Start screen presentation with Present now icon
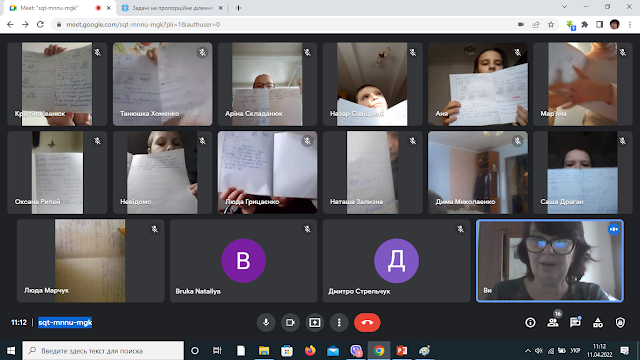The width and height of the screenshot is (640, 360). tap(315, 322)
